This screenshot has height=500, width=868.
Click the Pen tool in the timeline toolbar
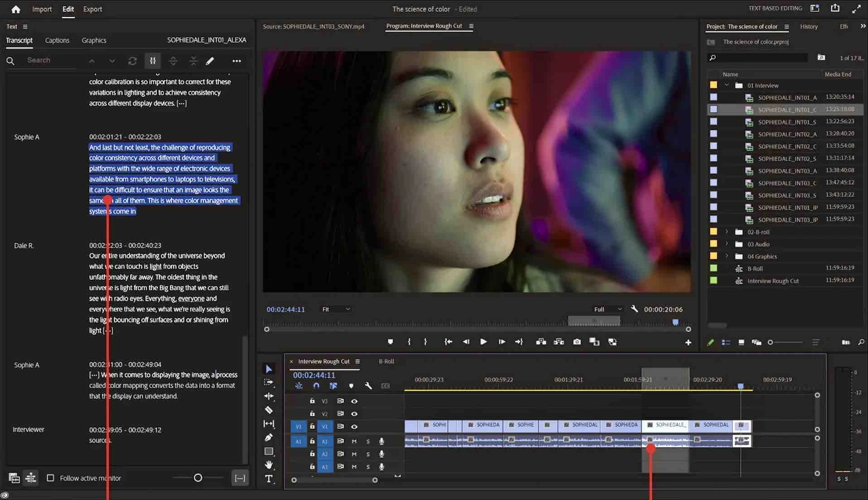(x=269, y=437)
